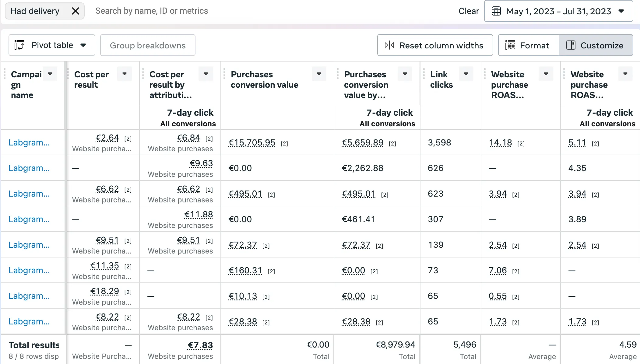Click the €2.64 cost per result value

(107, 138)
